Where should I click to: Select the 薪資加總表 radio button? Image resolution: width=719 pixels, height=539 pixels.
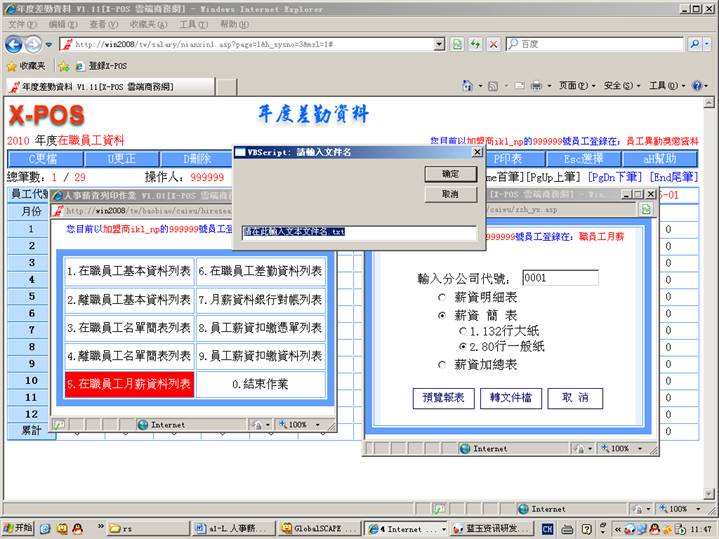(x=442, y=364)
